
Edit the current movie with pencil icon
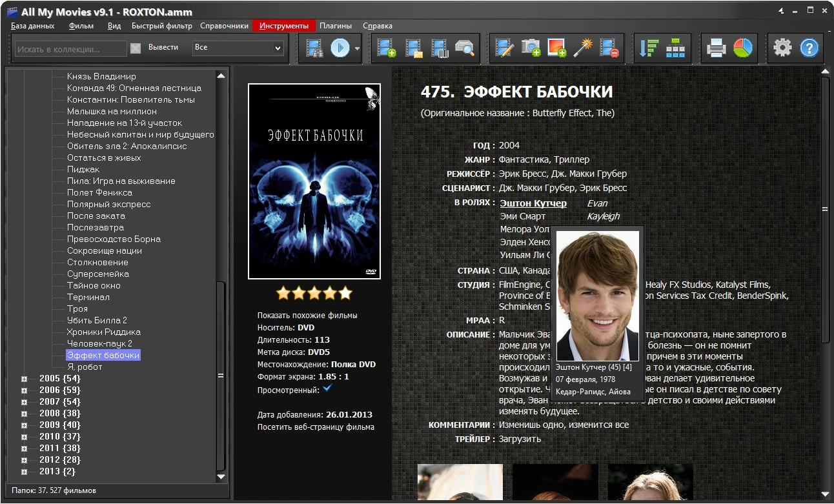click(505, 48)
